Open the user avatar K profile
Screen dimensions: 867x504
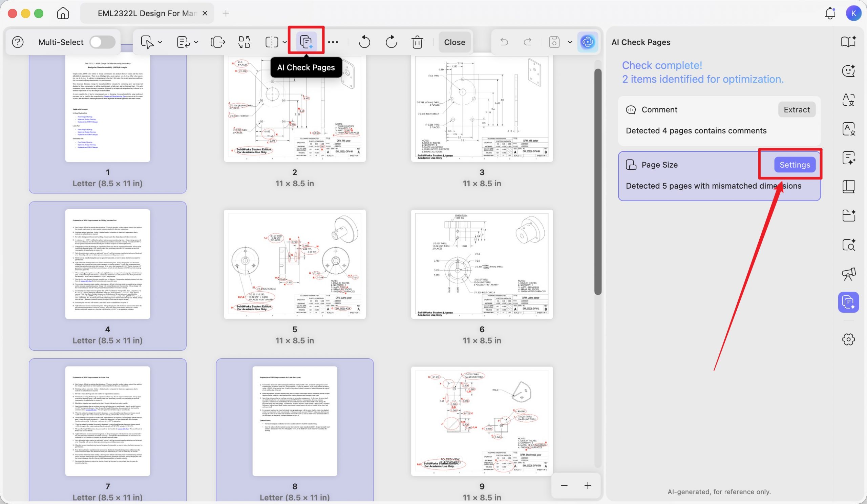853,13
